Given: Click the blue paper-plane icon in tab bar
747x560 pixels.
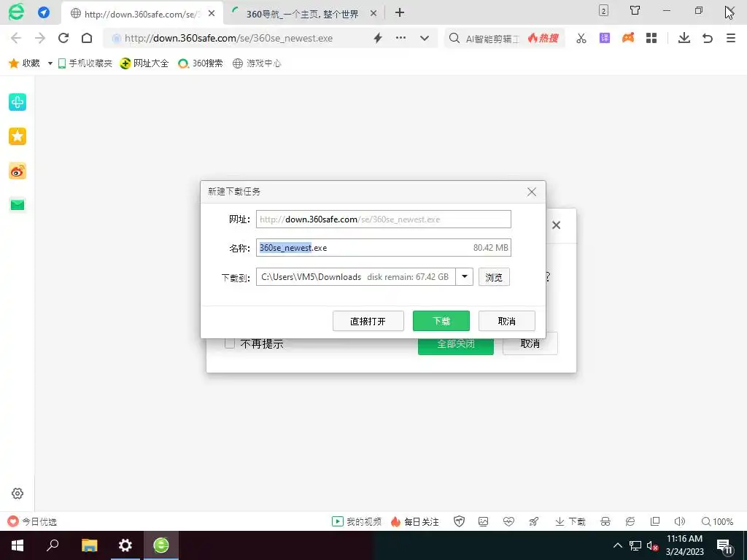Looking at the screenshot, I should pyautogui.click(x=44, y=12).
